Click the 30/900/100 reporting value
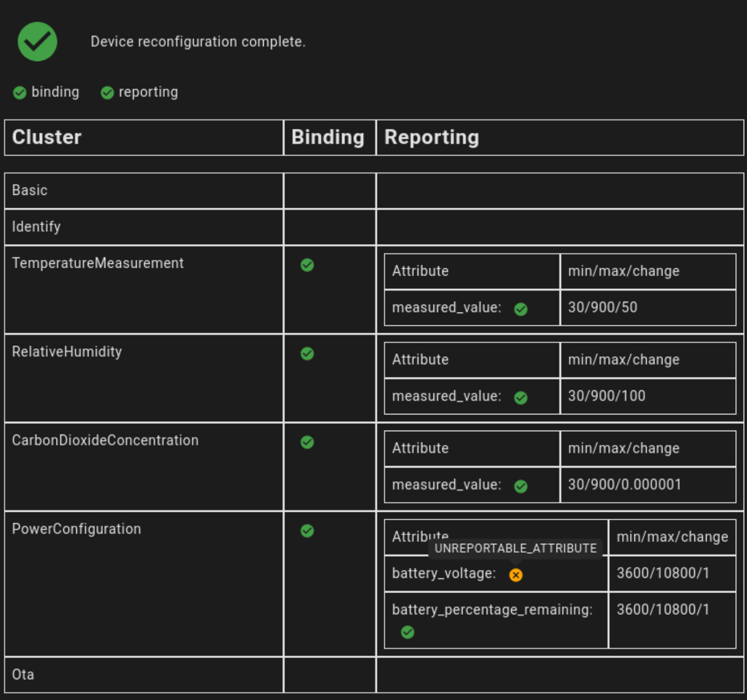The image size is (747, 700). (x=606, y=395)
